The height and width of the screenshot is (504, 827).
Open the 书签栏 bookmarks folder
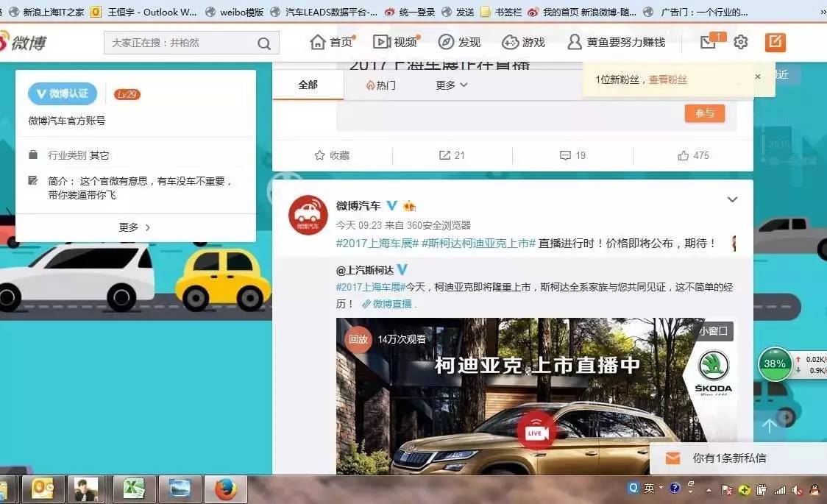click(x=502, y=12)
